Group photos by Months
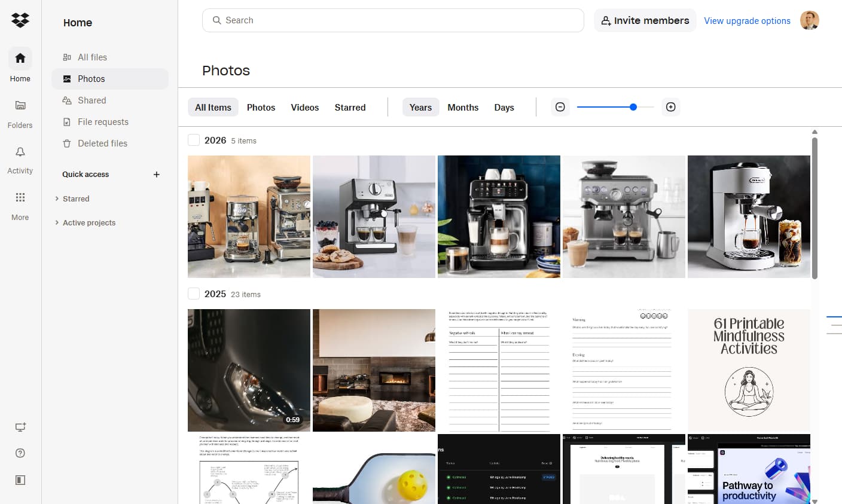 463,108
